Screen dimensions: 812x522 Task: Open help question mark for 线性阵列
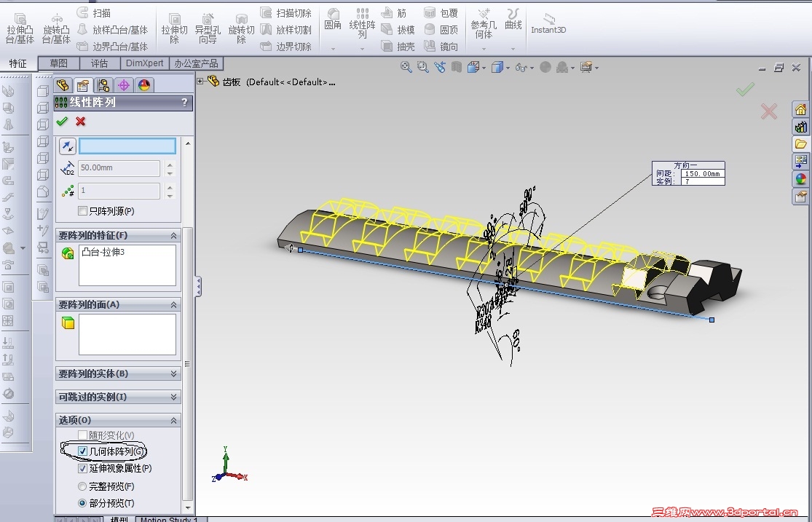pos(184,103)
